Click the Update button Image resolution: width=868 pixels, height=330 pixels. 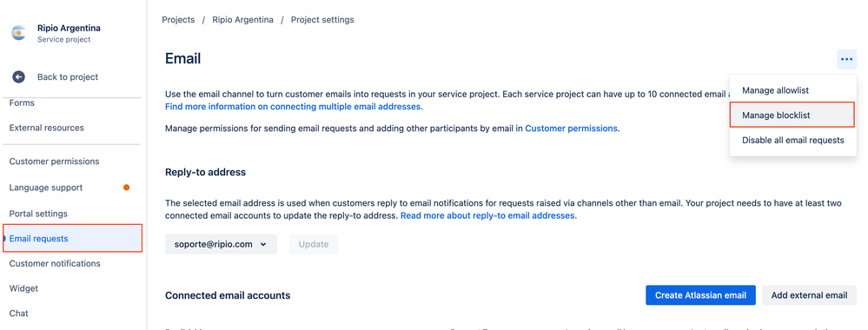point(314,244)
